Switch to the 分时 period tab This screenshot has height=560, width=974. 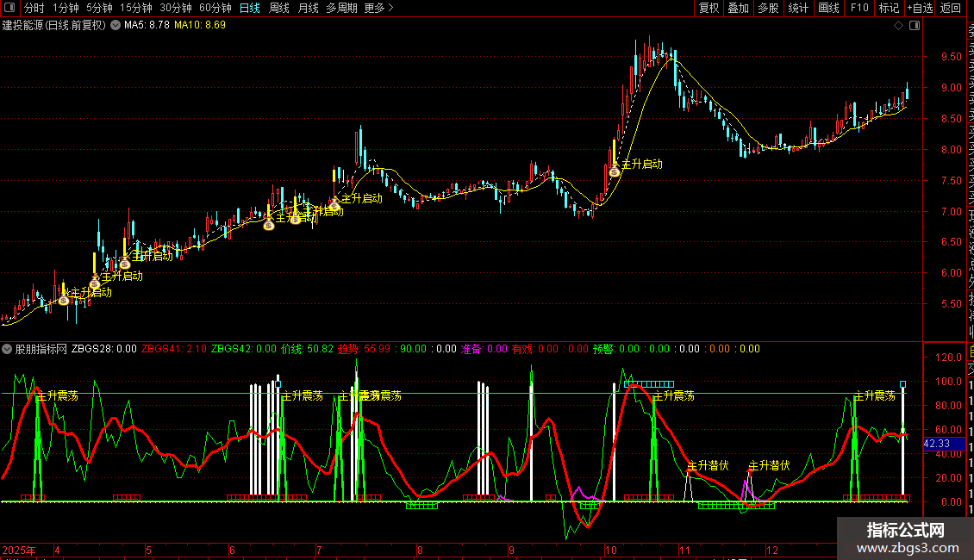34,8
